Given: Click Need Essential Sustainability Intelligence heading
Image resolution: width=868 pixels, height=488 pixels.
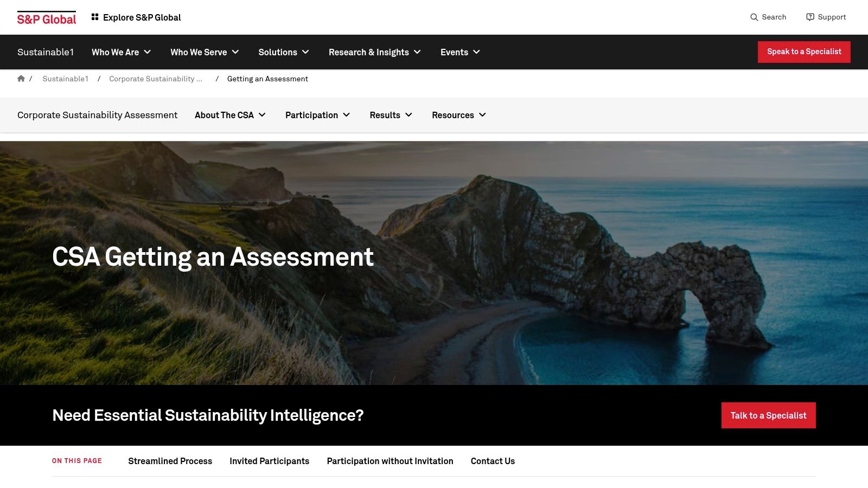Looking at the screenshot, I should (x=208, y=415).
